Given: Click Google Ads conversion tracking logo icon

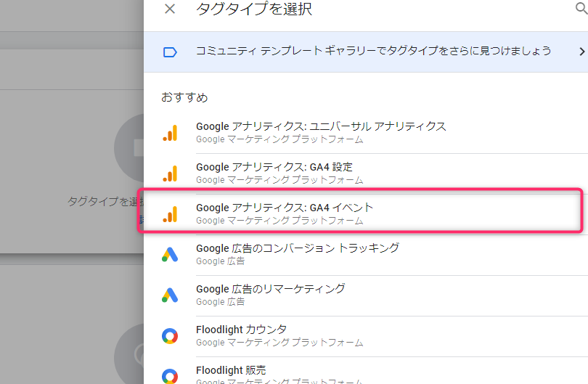Looking at the screenshot, I should click(170, 255).
